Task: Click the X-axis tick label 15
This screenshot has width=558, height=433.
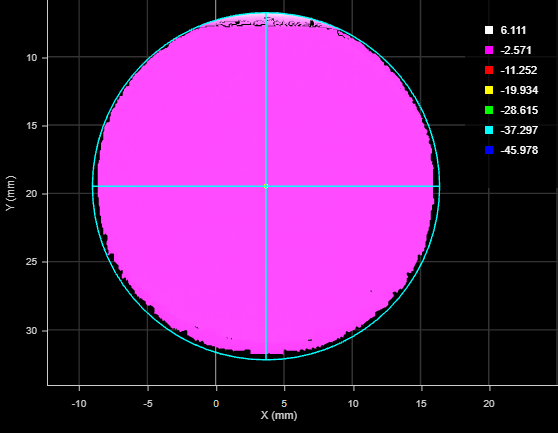Action: [421, 403]
